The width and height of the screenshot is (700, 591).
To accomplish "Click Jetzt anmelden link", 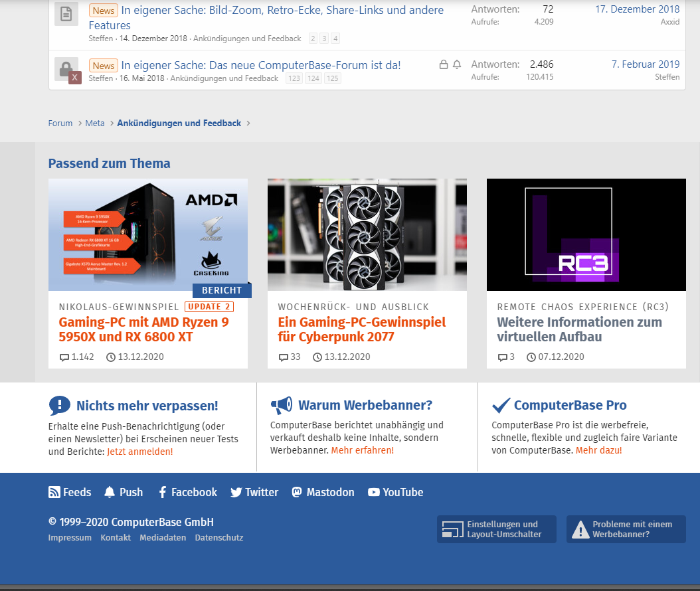I will tap(139, 452).
